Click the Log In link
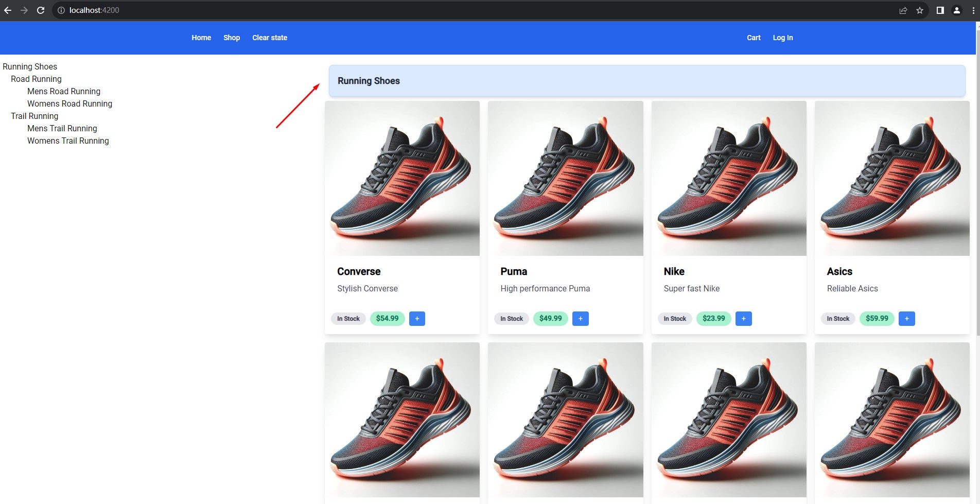This screenshot has width=980, height=504. pyautogui.click(x=783, y=38)
